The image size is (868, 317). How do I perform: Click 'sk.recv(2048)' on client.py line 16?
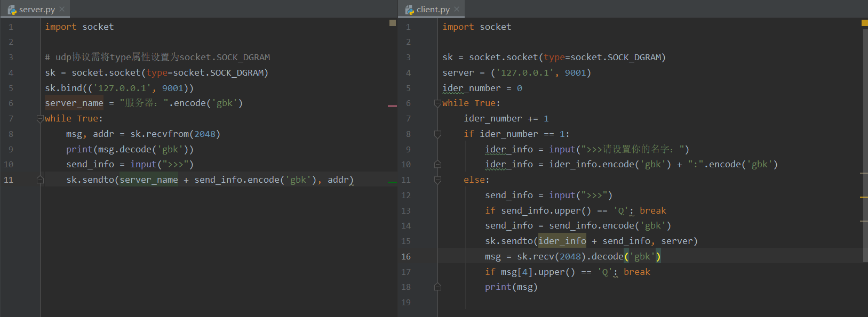tap(552, 257)
